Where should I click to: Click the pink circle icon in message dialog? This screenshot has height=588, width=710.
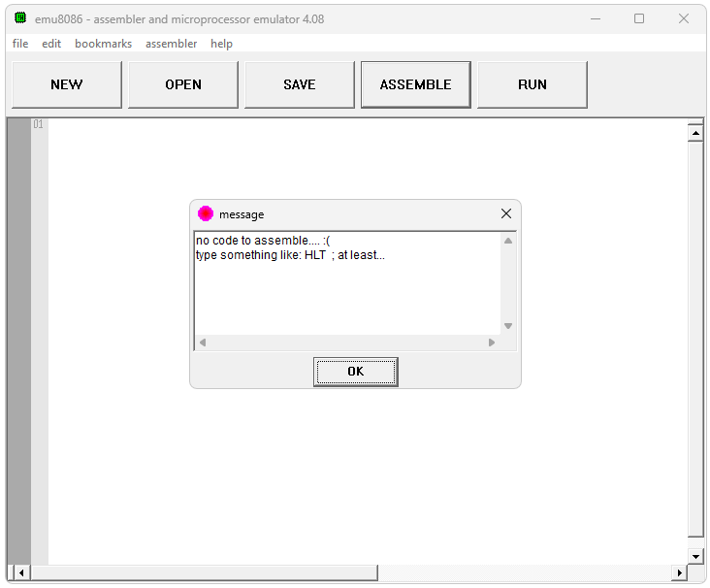coord(206,213)
